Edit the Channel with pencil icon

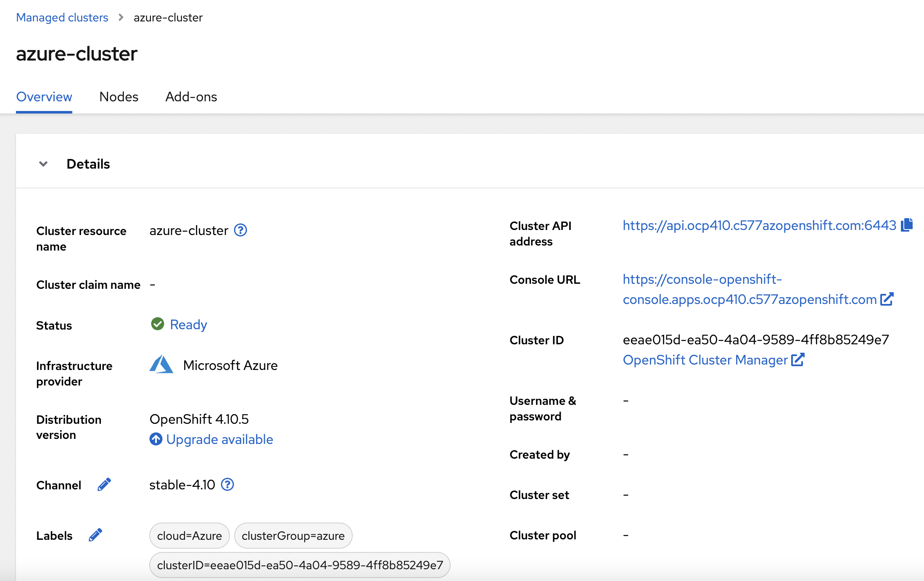[104, 485]
